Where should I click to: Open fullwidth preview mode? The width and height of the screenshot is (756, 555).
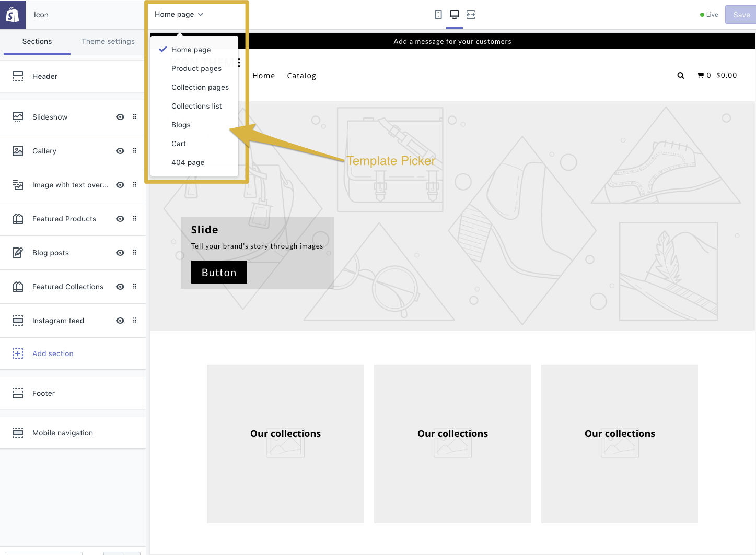pos(471,15)
